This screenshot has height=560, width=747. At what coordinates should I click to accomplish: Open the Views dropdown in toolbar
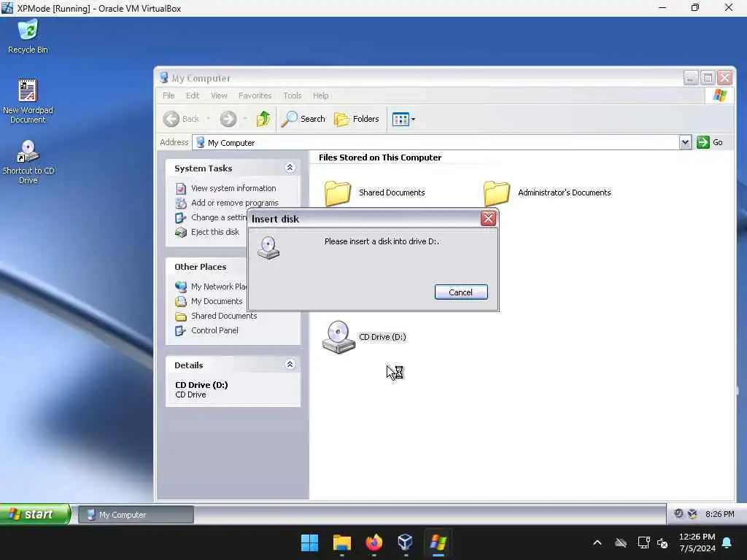click(403, 119)
